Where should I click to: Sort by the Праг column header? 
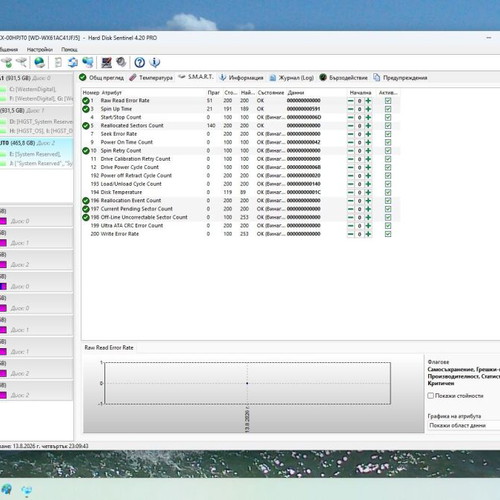pyautogui.click(x=214, y=92)
